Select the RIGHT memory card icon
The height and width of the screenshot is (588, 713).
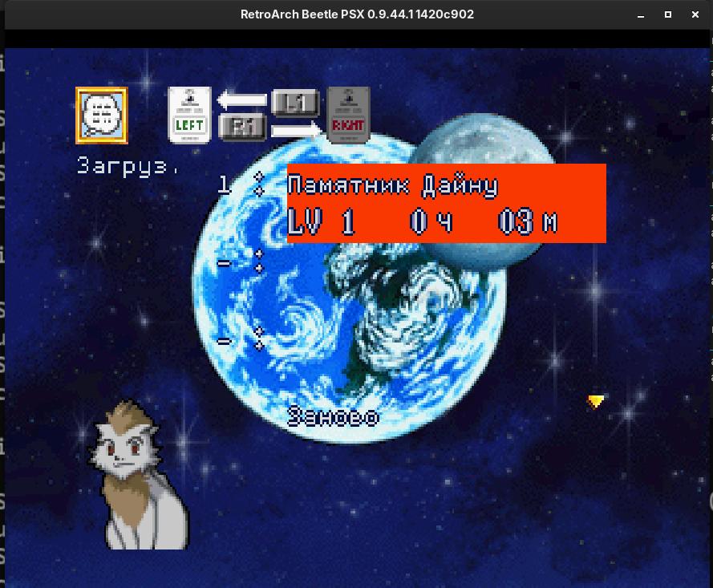348,115
